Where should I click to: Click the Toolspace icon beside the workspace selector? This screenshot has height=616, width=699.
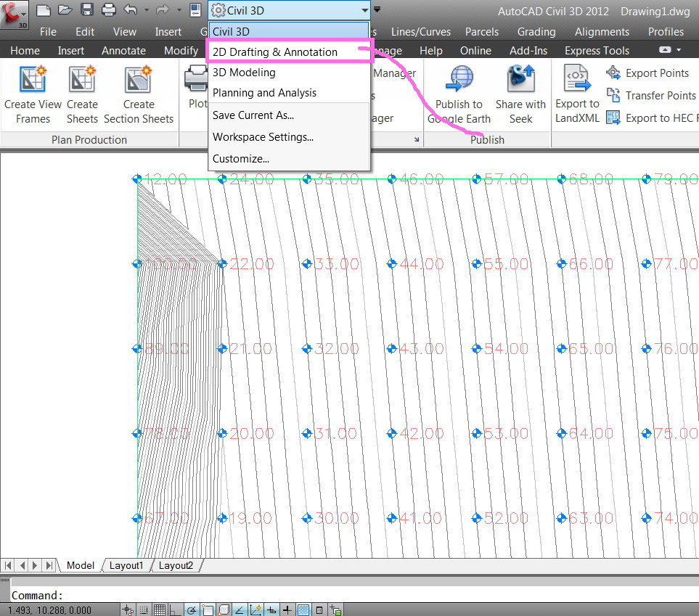(195, 10)
